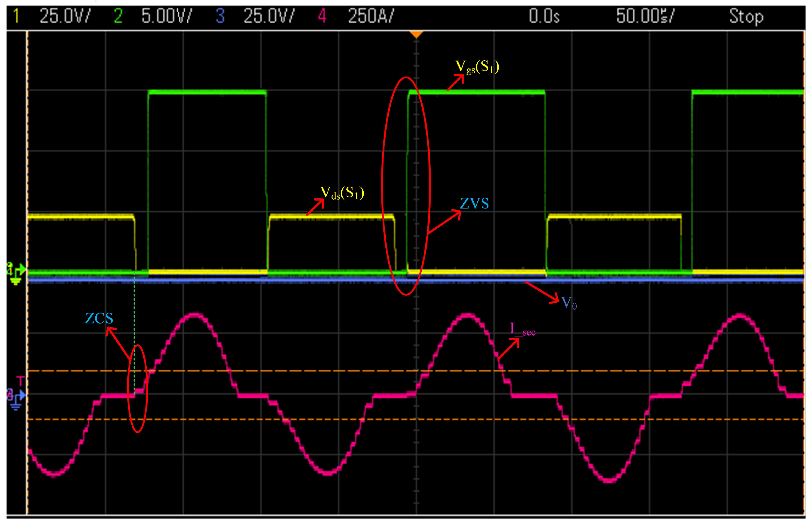Click the Stop run status indicator
The width and height of the screenshot is (812, 525).
(746, 16)
